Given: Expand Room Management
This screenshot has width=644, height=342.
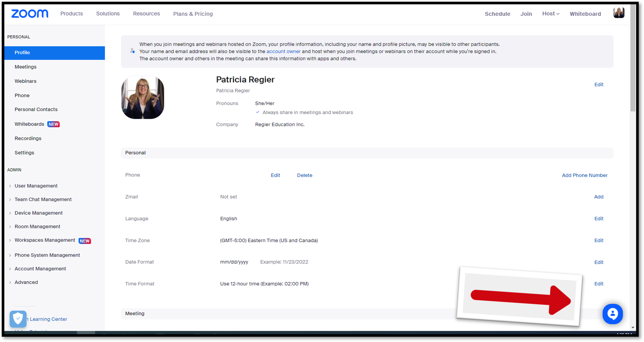Looking at the screenshot, I should tap(10, 226).
